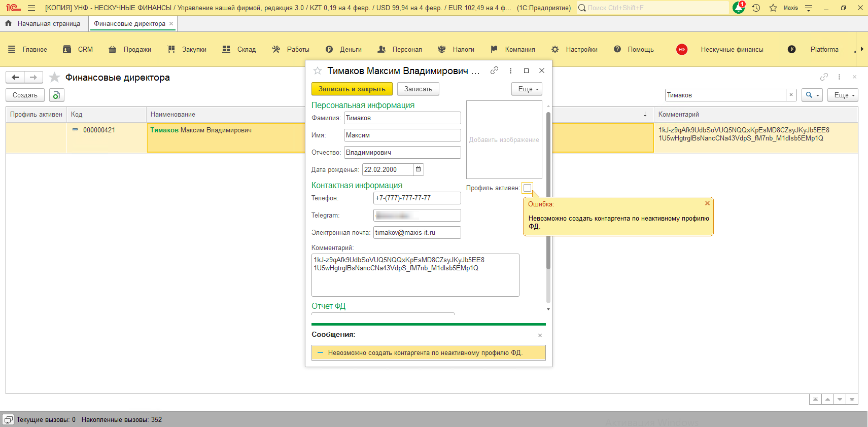Clear the Тимаков search field

(x=791, y=95)
